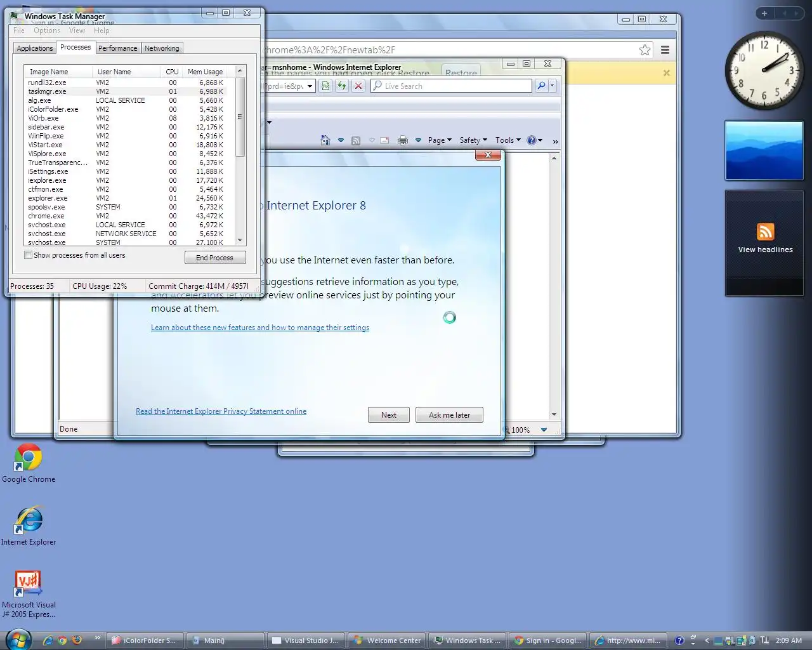
Task: Expand IE Print dropdown arrow
Action: (418, 140)
